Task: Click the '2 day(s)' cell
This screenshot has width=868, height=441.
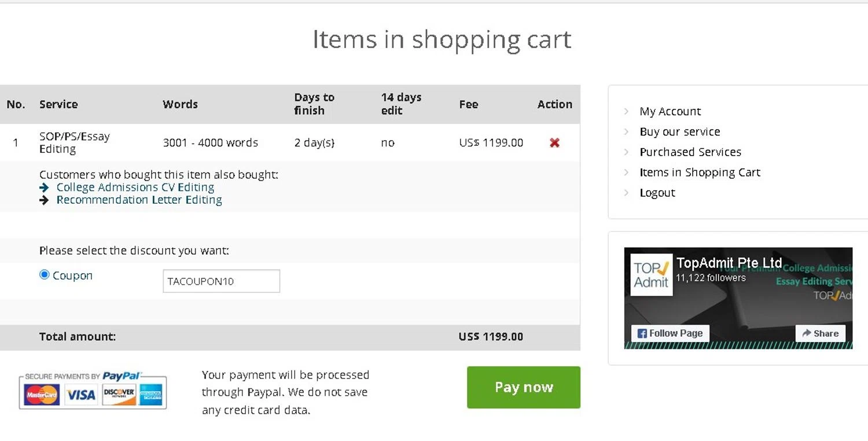Action: (314, 143)
